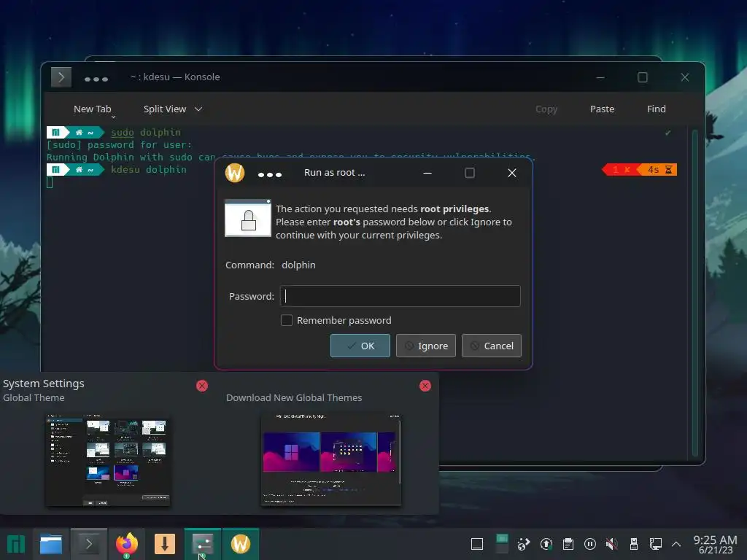Click the System Settings taskbar icon
The width and height of the screenshot is (747, 560).
click(203, 544)
